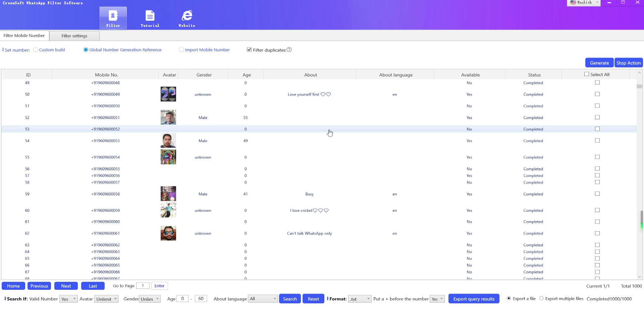Open the English language dropdown
644x312 pixels.
[x=584, y=3]
